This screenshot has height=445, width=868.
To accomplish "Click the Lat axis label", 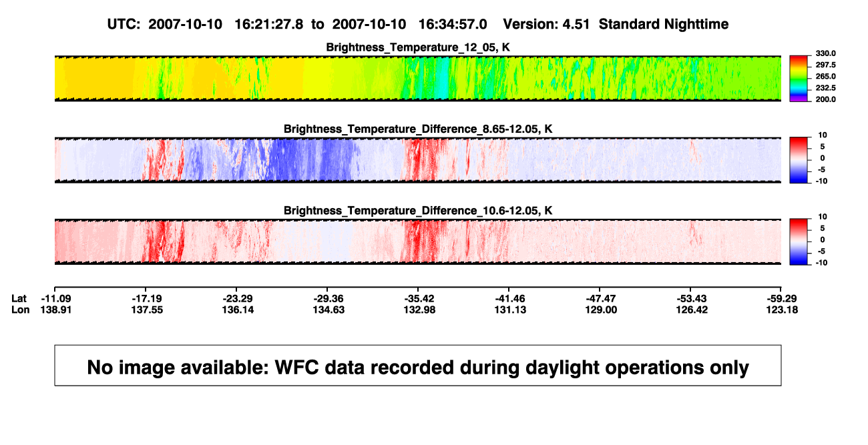I will tap(19, 298).
